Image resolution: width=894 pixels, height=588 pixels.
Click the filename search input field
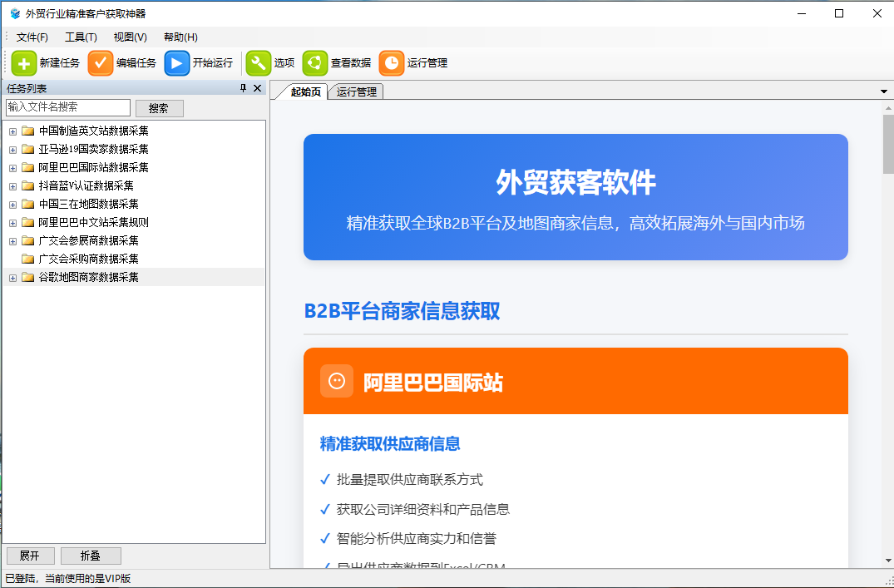(x=69, y=107)
